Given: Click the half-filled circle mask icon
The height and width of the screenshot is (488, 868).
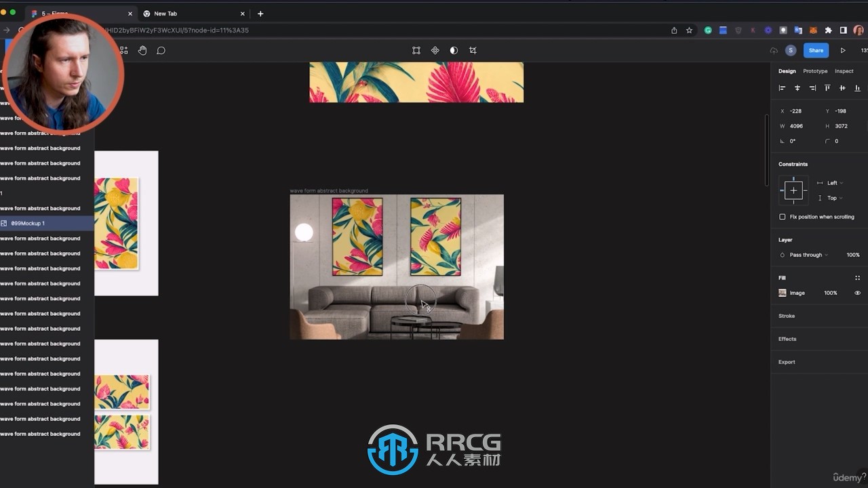Looking at the screenshot, I should pos(454,50).
